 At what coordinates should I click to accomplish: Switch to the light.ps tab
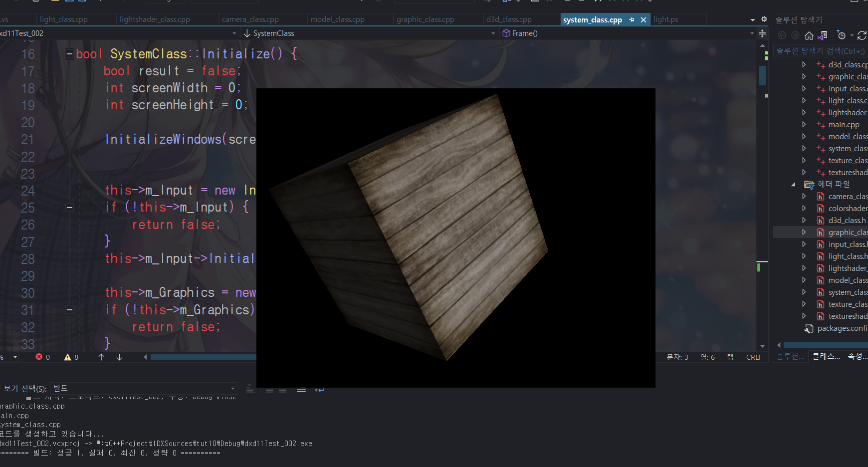click(x=666, y=19)
